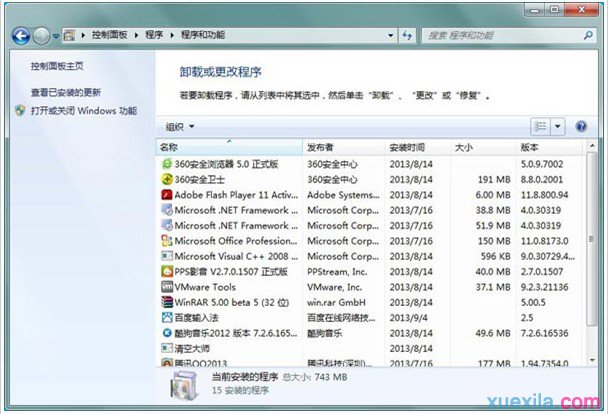Viewport: 608px width, 414px height.
Task: Select the WinRAR 5.00 beta icon
Action: (167, 302)
